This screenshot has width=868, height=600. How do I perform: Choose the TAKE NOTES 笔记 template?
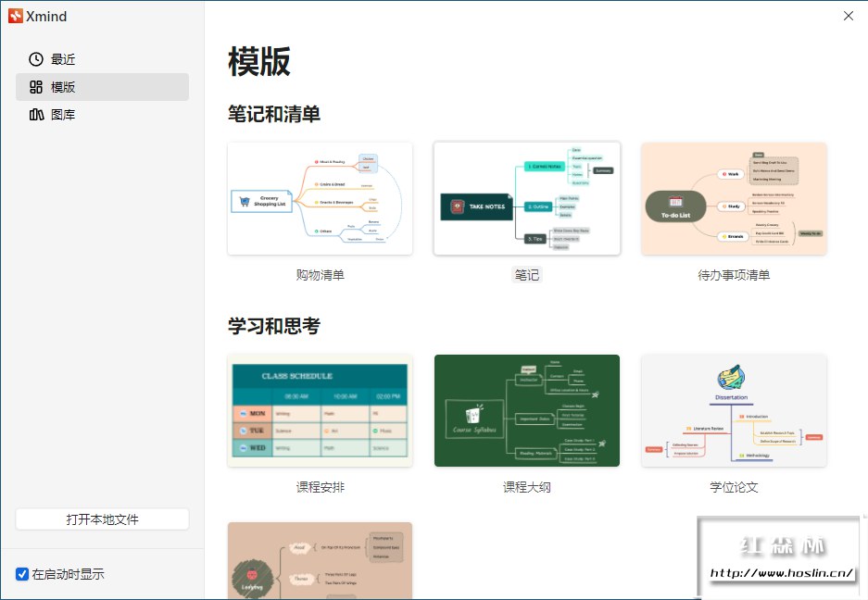tap(527, 199)
